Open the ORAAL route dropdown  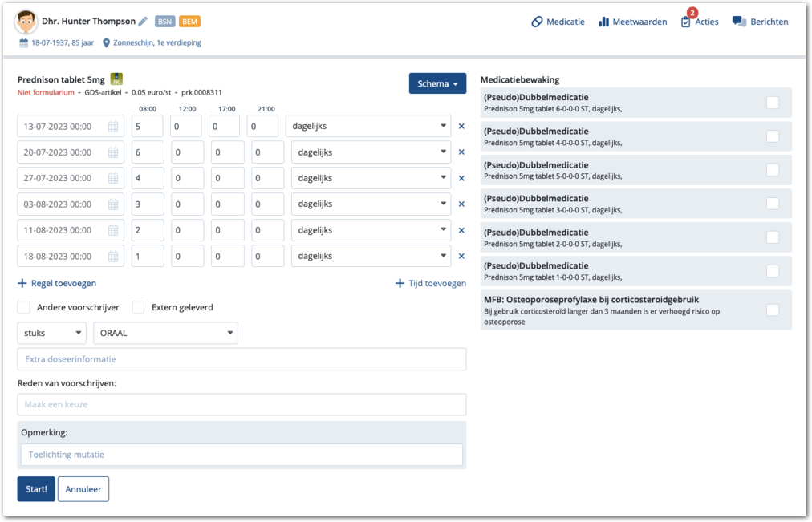[165, 333]
